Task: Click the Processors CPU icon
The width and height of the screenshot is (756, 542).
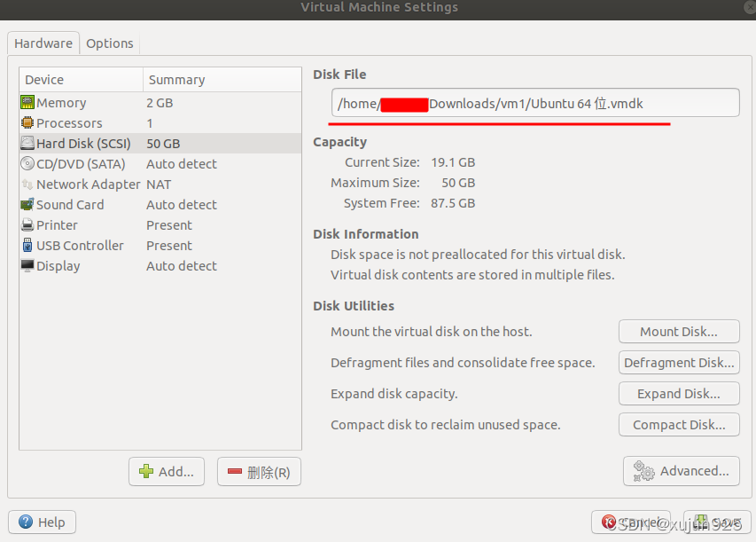Action: (x=27, y=122)
